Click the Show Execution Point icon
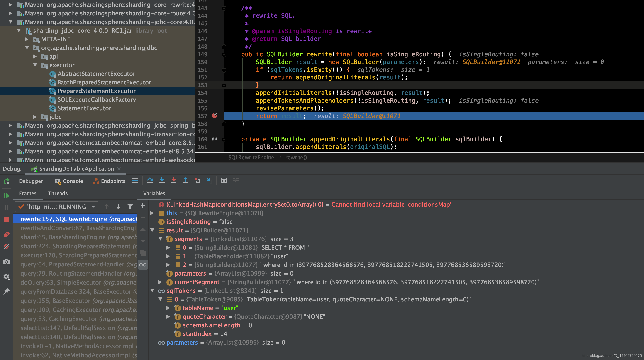Image resolution: width=644 pixels, height=360 pixels. tap(135, 180)
